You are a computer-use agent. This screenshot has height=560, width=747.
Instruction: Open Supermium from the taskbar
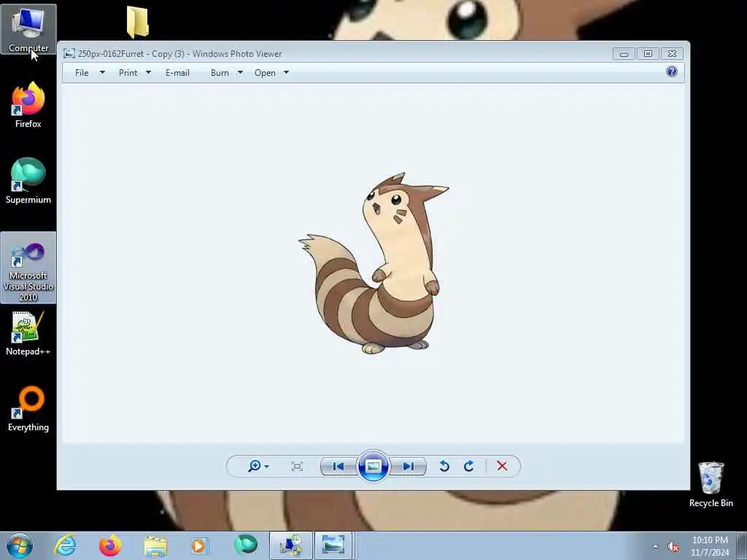point(246,545)
